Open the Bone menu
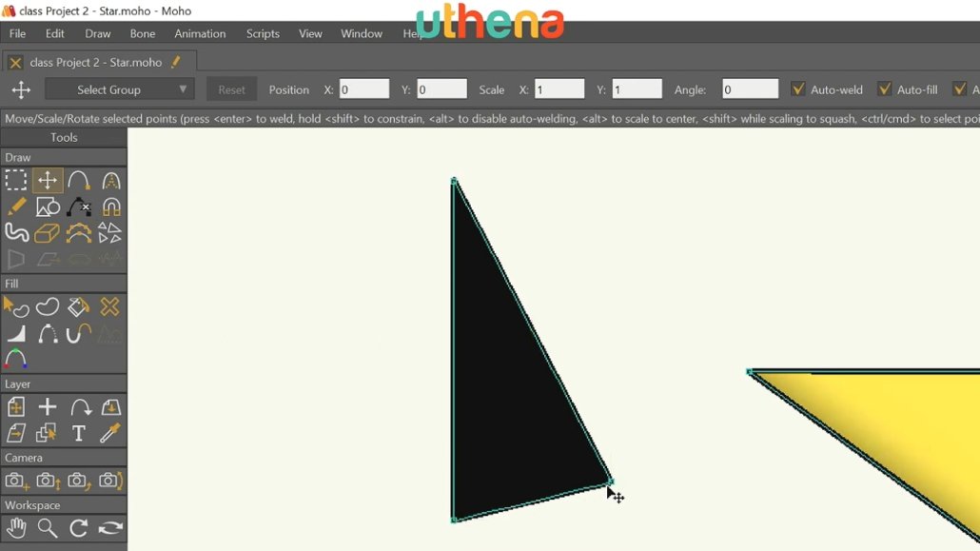The image size is (980, 551). coord(143,33)
